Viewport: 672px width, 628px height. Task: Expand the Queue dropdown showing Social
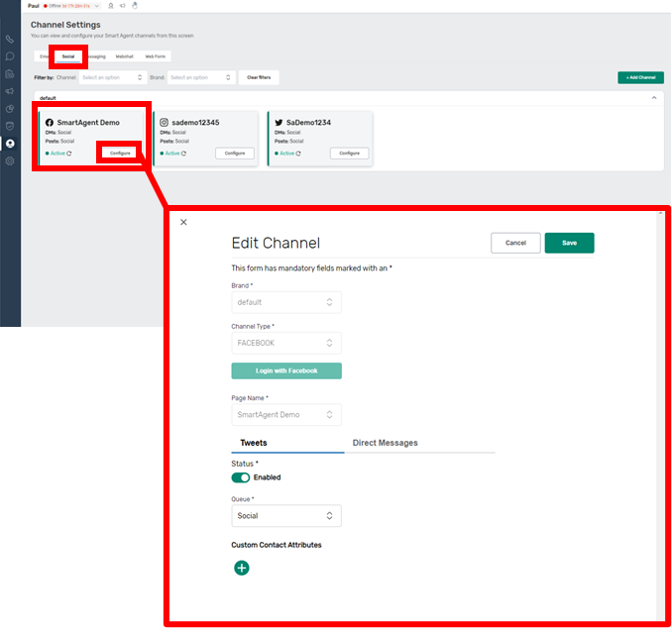(286, 516)
